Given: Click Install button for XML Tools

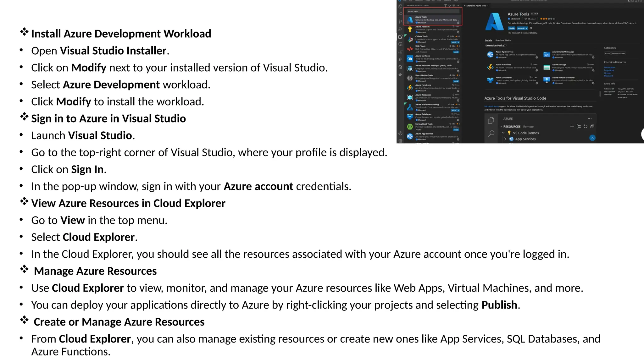Looking at the screenshot, I should [x=456, y=52].
